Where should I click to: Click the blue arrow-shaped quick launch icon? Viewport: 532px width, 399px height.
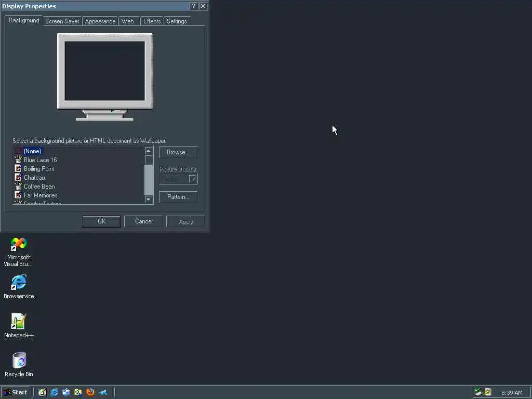pyautogui.click(x=103, y=392)
